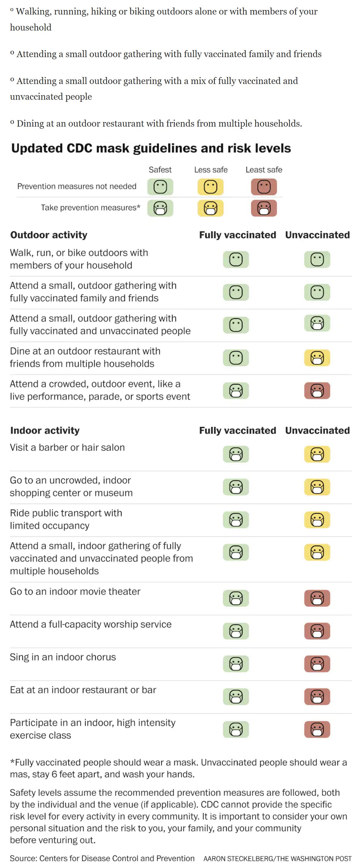This screenshot has height=868, width=361.
Task: Click the green unmasked face under Safest
Action: pyautogui.click(x=160, y=187)
